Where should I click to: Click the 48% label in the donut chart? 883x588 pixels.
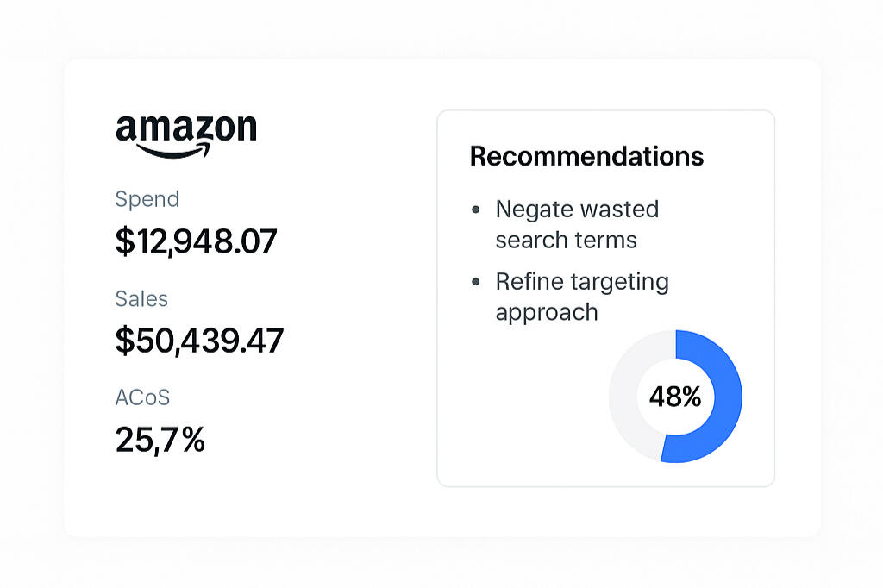[x=675, y=397]
